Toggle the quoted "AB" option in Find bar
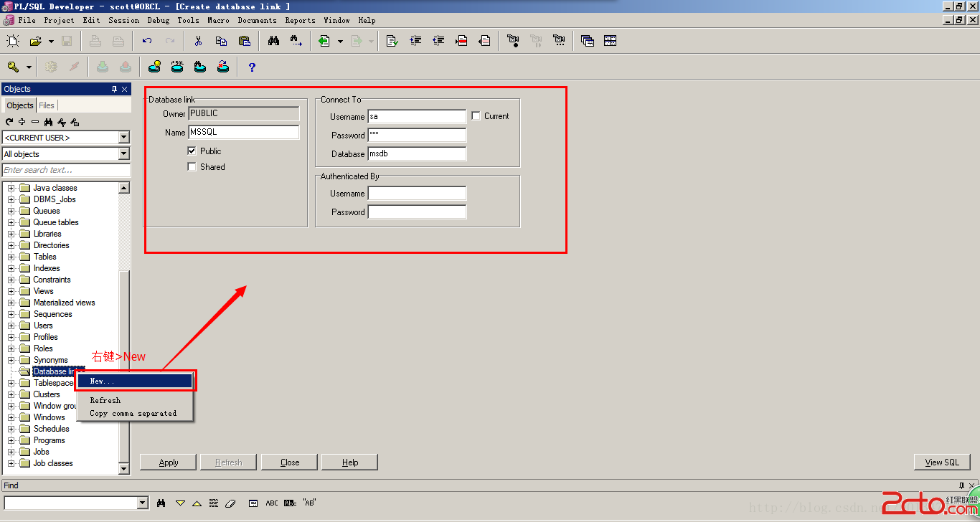The height and width of the screenshot is (522, 980). click(309, 503)
